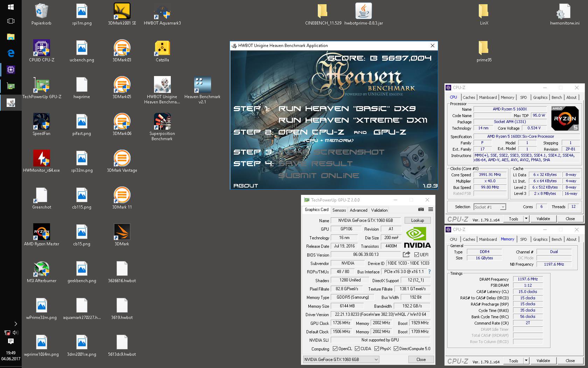Screen dimensions: 588x368
Task: Click ABOUT in HWBOT Heaven window
Action: coord(246,186)
